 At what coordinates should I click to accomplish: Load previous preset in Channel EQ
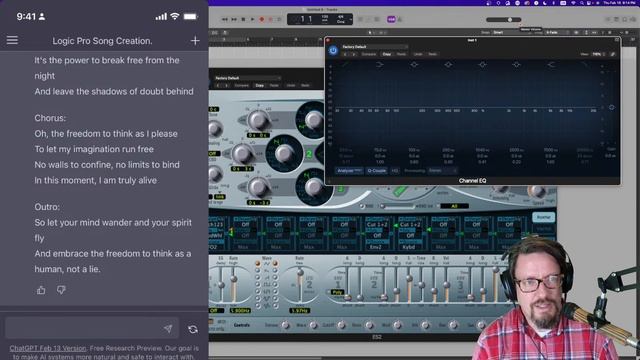pyautogui.click(x=345, y=54)
